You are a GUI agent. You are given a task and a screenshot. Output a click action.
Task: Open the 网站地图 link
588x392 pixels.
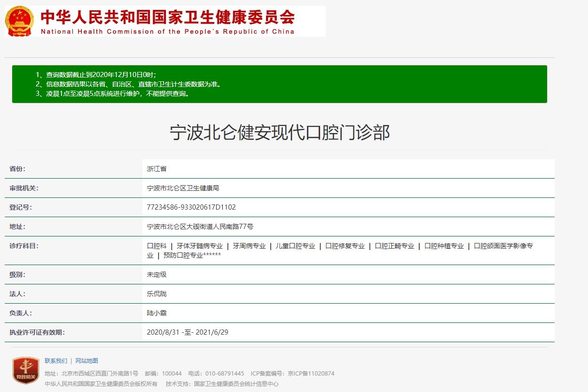point(86,361)
